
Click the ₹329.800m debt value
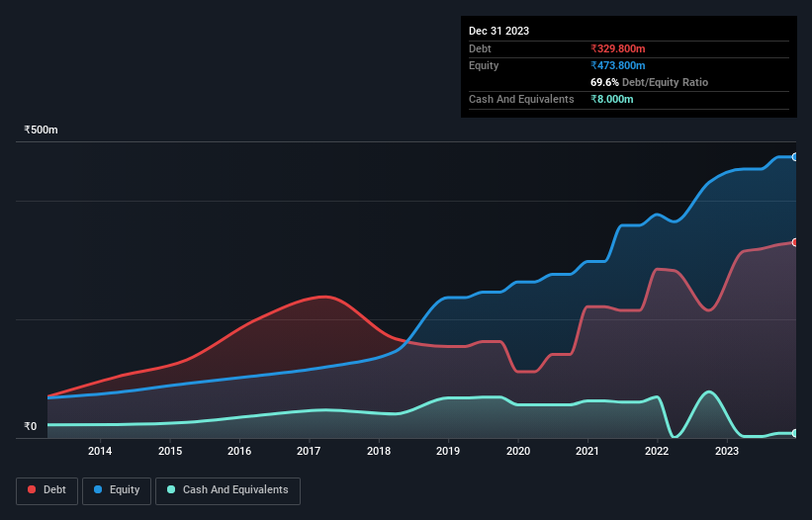[x=618, y=48]
